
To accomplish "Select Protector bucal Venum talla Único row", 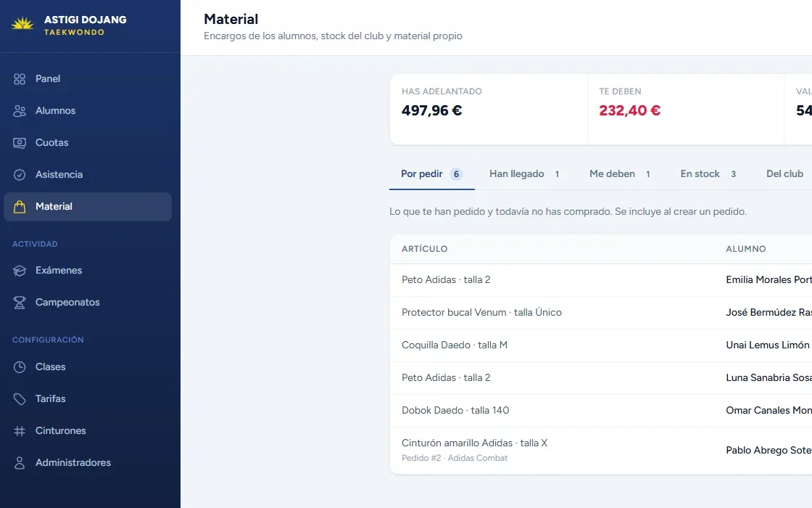I will (x=601, y=313).
